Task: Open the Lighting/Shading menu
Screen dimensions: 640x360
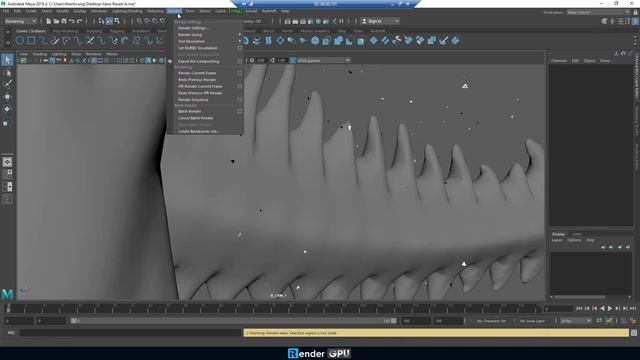Action: [127, 11]
